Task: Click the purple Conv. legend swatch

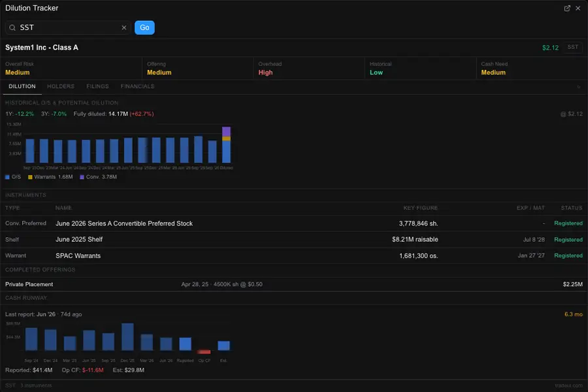Action: pyautogui.click(x=82, y=177)
